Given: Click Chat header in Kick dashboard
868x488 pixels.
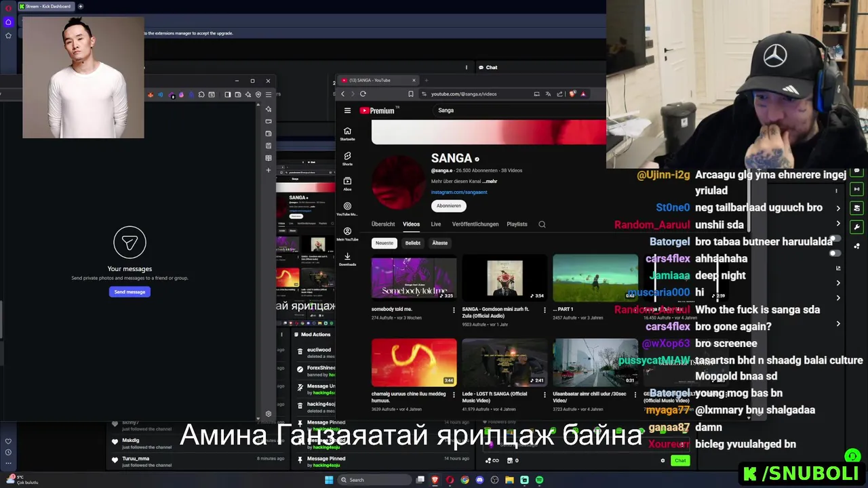Looking at the screenshot, I should click(488, 67).
